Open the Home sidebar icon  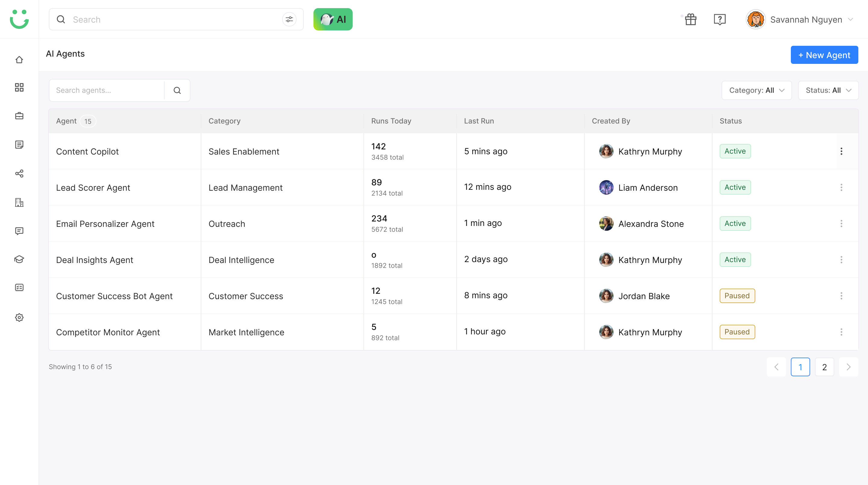19,60
